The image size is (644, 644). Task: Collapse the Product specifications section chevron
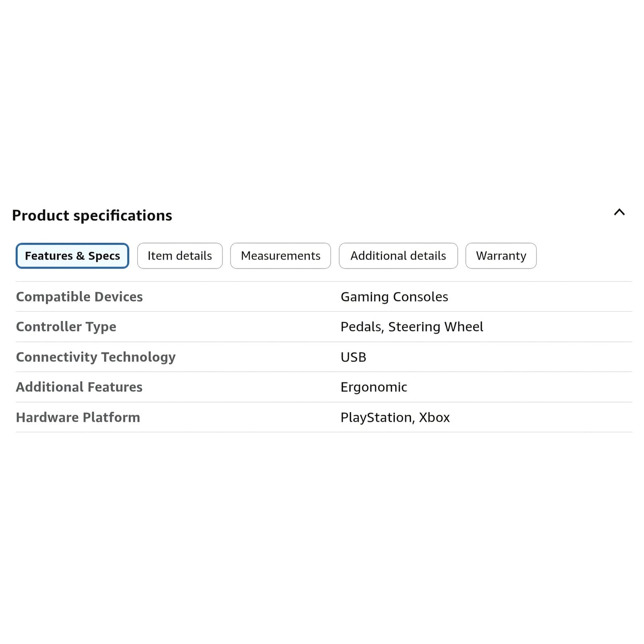click(x=619, y=213)
